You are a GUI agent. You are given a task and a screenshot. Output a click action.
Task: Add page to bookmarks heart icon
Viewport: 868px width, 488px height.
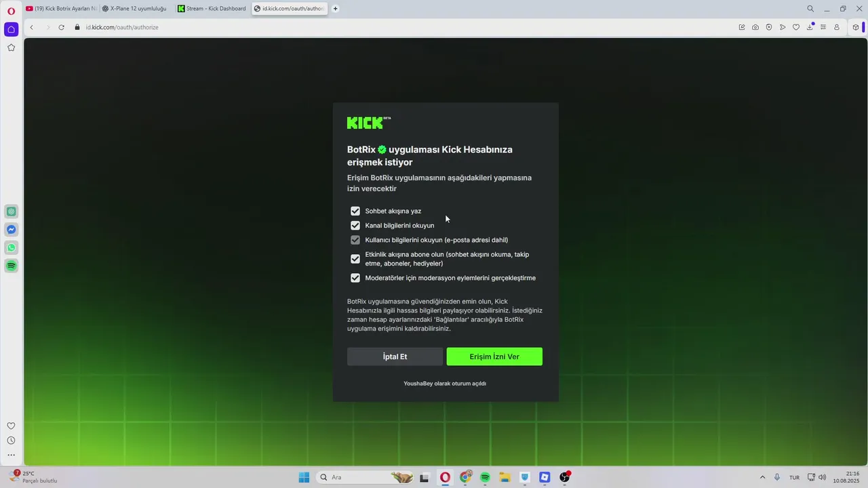pos(796,27)
